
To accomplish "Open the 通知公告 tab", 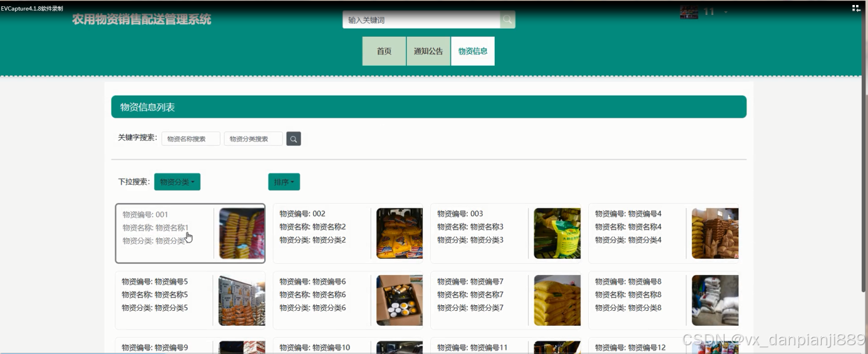I will 428,51.
